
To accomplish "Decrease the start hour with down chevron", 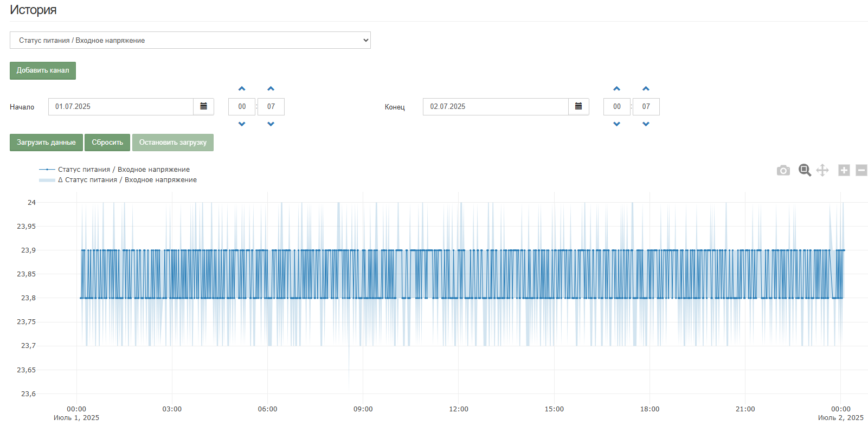I will pos(242,124).
